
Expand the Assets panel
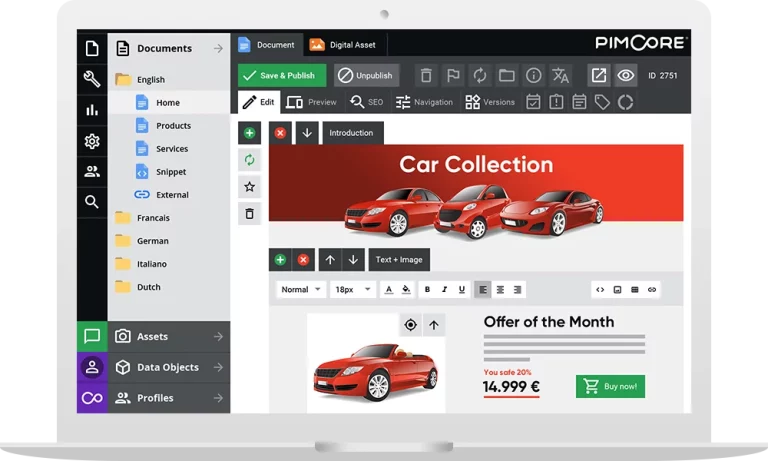168,337
